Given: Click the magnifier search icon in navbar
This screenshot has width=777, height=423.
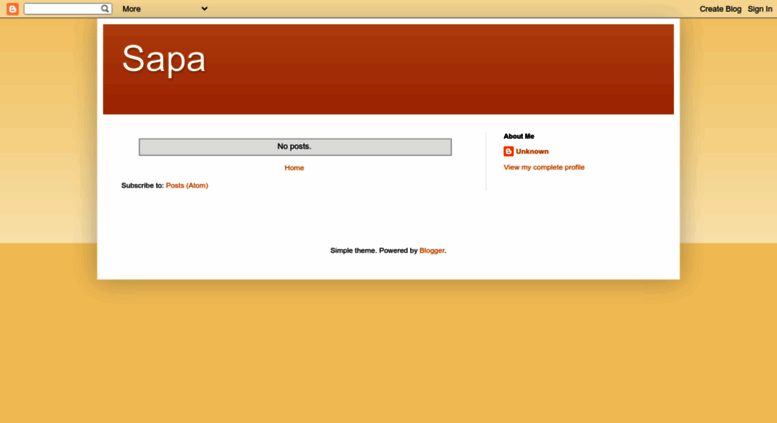Looking at the screenshot, I should pyautogui.click(x=105, y=8).
